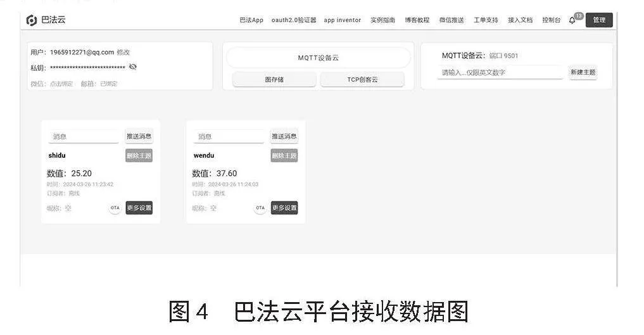This screenshot has width=644, height=335.
Task: Click timestamp 2024-03-26 11:24:03
Action: [x=233, y=184]
